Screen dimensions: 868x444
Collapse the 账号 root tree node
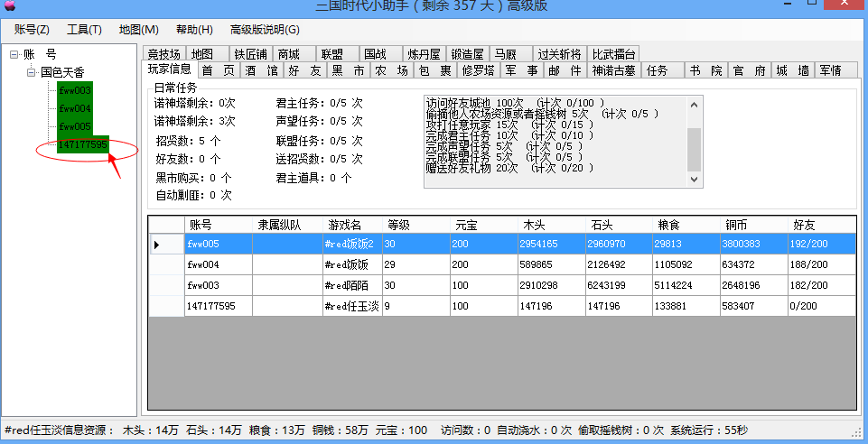coord(14,55)
